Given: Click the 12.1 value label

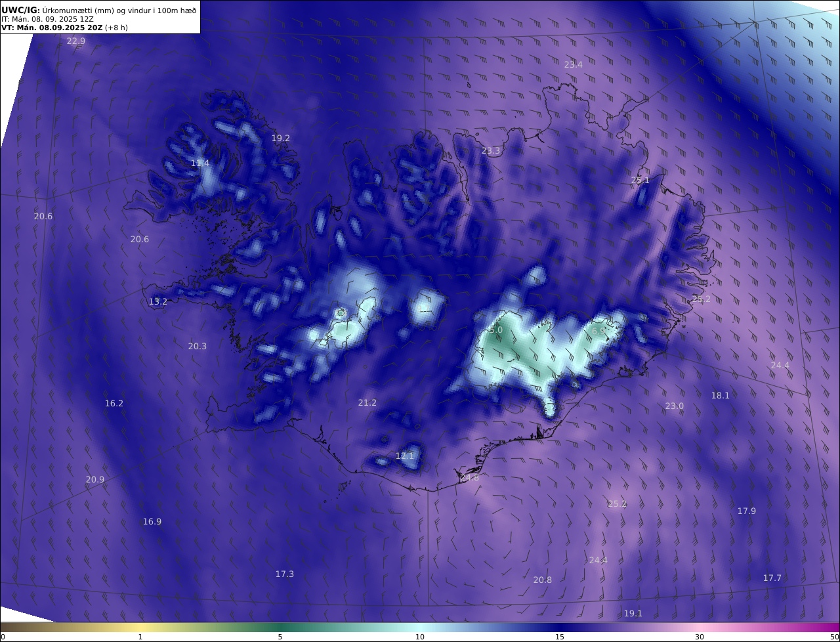Looking at the screenshot, I should (x=405, y=456).
